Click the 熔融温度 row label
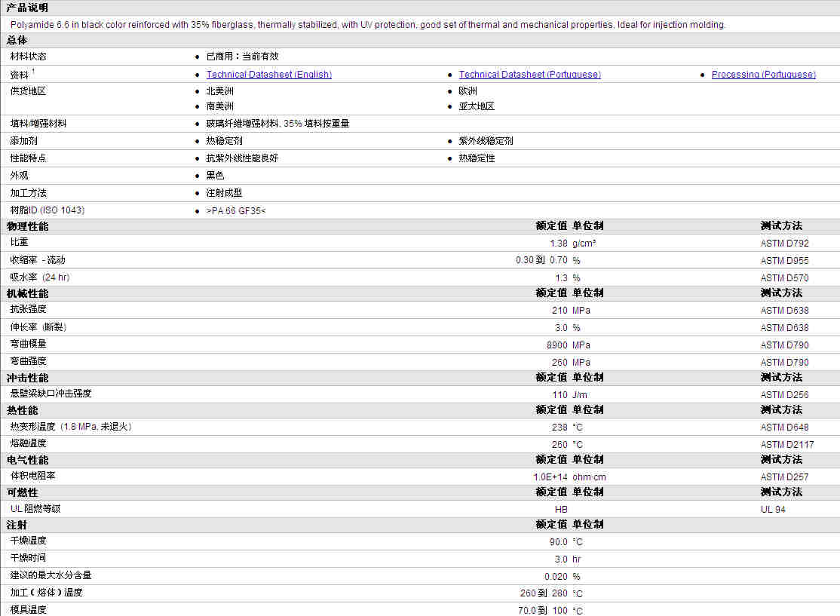 [29, 443]
